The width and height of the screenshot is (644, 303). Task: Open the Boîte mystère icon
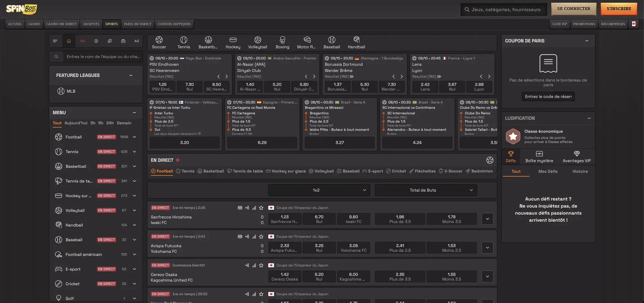(539, 157)
